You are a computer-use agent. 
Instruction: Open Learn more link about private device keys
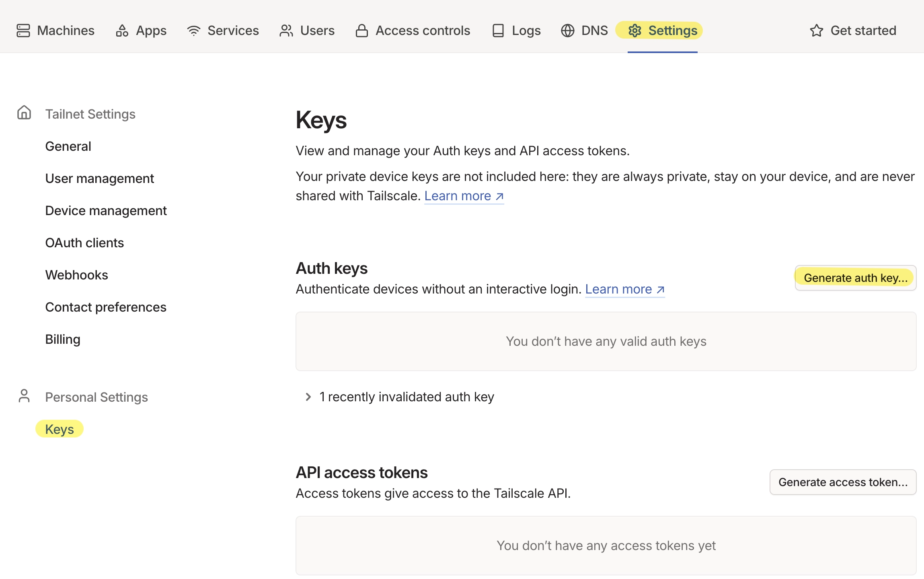point(464,196)
